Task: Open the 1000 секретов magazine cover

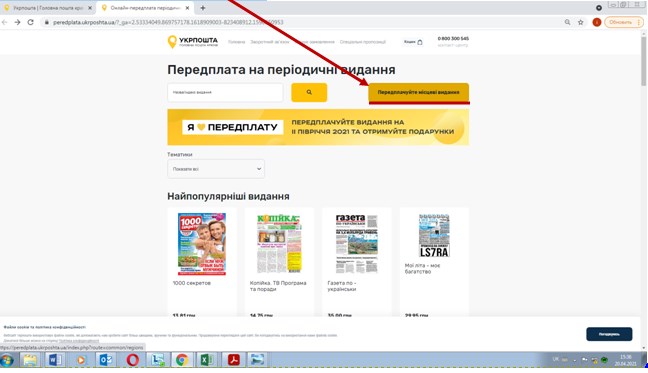Action: pos(202,244)
